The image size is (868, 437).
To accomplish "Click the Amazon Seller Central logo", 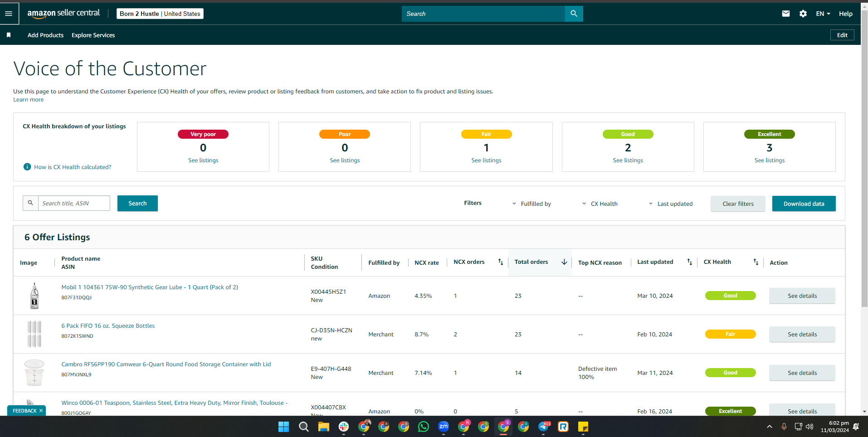I will coord(63,14).
